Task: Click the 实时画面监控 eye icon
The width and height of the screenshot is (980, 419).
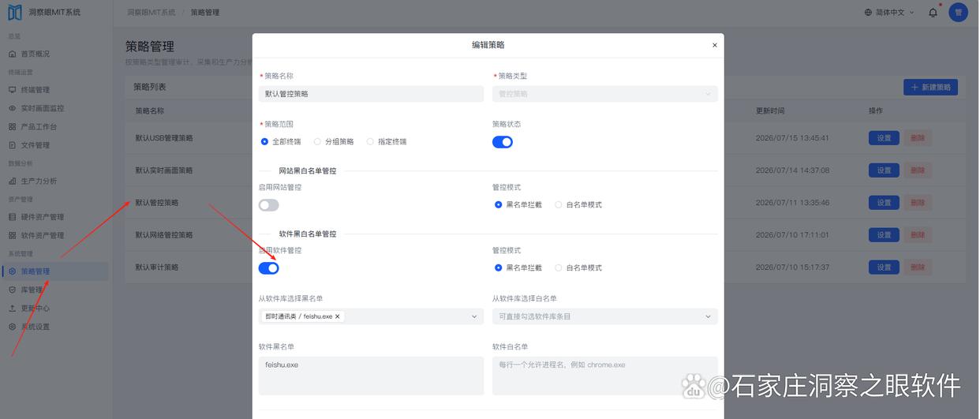Action: click(12, 108)
